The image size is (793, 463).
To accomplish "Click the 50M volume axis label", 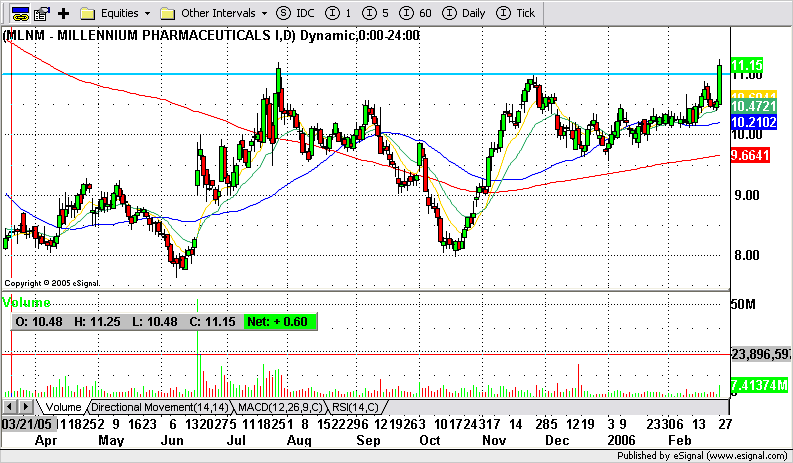I will coord(743,304).
